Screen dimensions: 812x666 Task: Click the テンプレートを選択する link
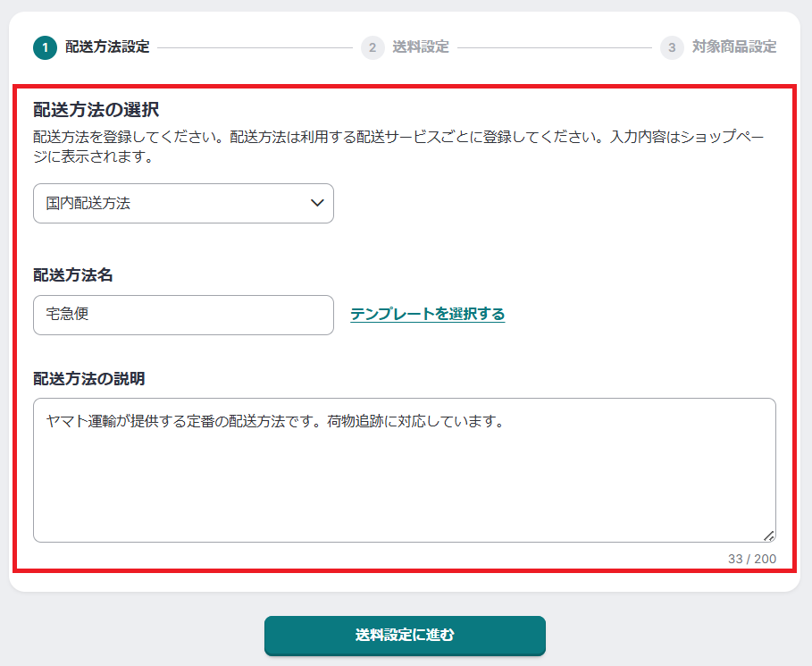click(427, 314)
